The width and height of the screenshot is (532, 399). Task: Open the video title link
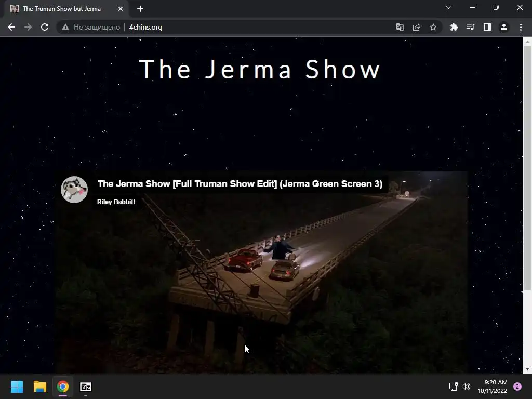click(240, 184)
